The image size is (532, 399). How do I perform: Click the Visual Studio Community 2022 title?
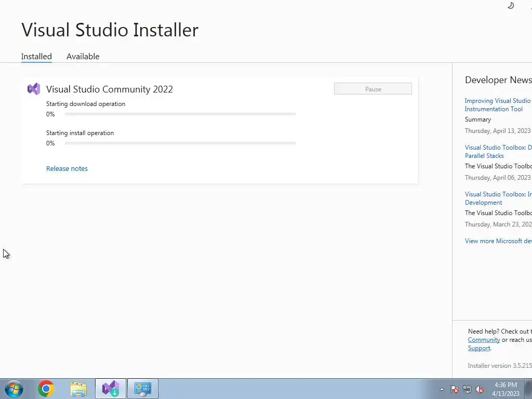pos(110,89)
